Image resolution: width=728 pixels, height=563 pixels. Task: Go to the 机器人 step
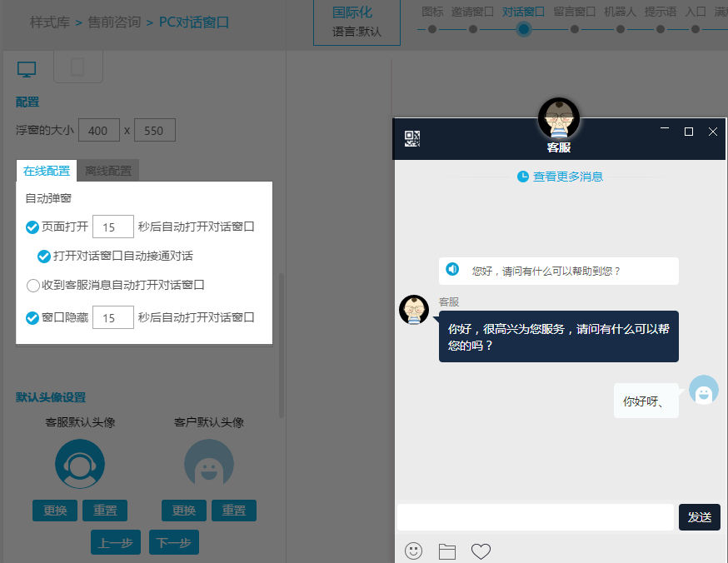pyautogui.click(x=620, y=12)
